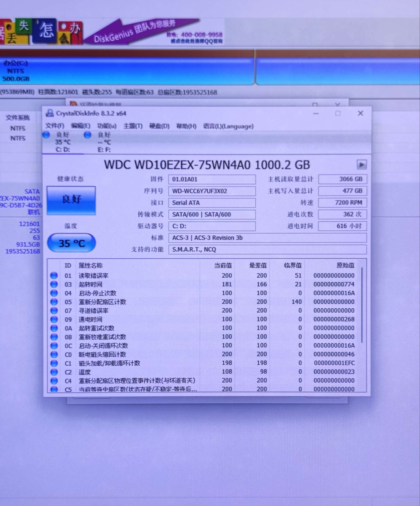
Task: Click the 文件系统 column header in DiskGenius
Action: (18, 118)
